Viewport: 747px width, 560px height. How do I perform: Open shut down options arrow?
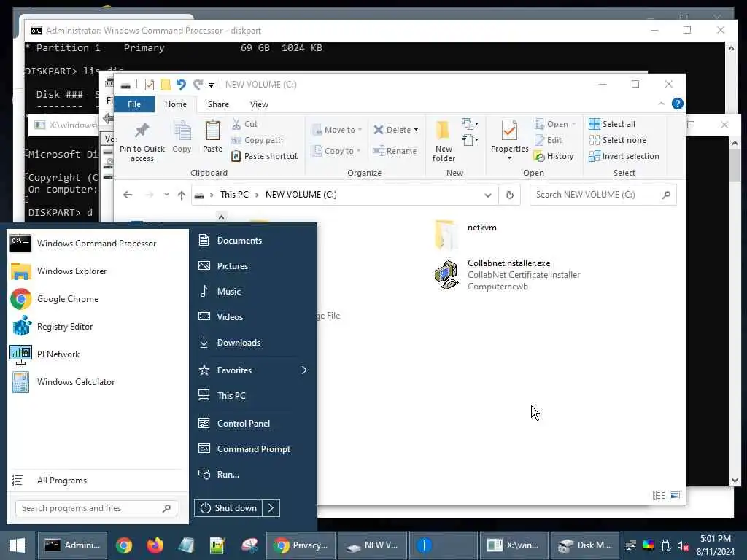click(271, 508)
